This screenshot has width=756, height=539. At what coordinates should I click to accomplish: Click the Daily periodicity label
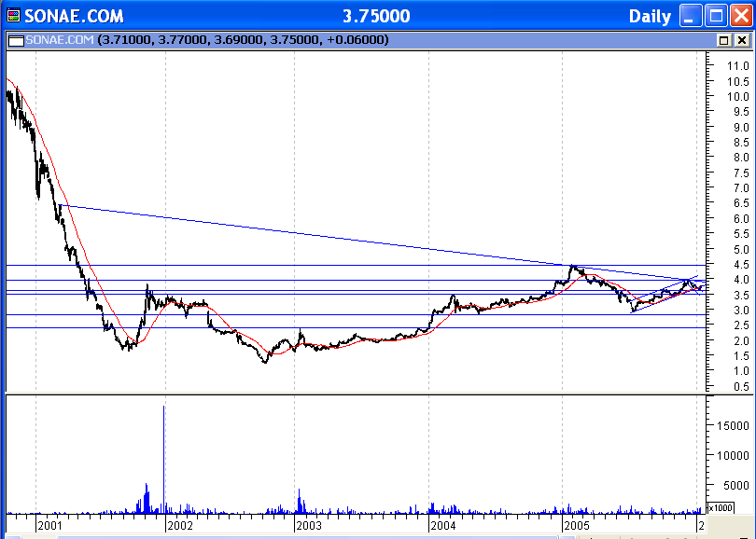[650, 17]
